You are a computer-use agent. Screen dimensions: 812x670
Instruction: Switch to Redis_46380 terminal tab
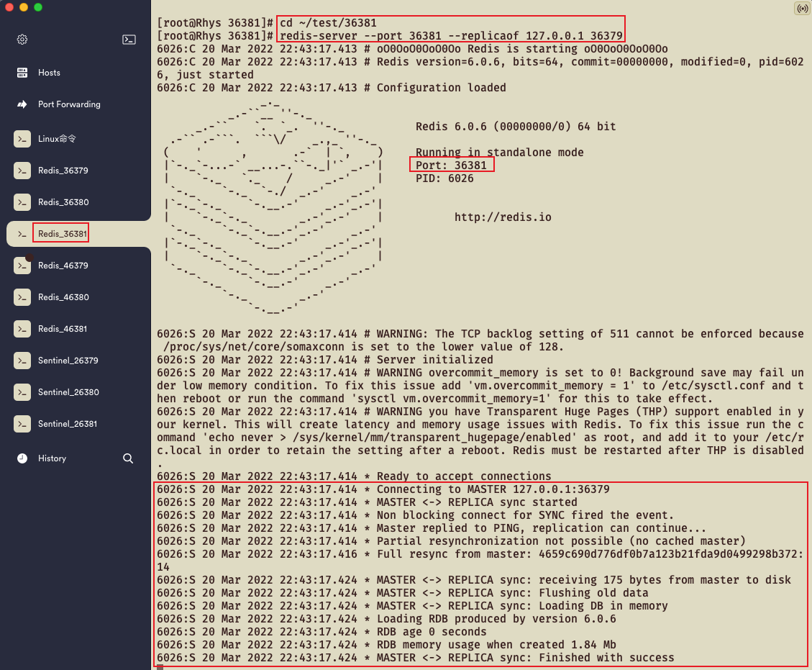click(x=63, y=297)
